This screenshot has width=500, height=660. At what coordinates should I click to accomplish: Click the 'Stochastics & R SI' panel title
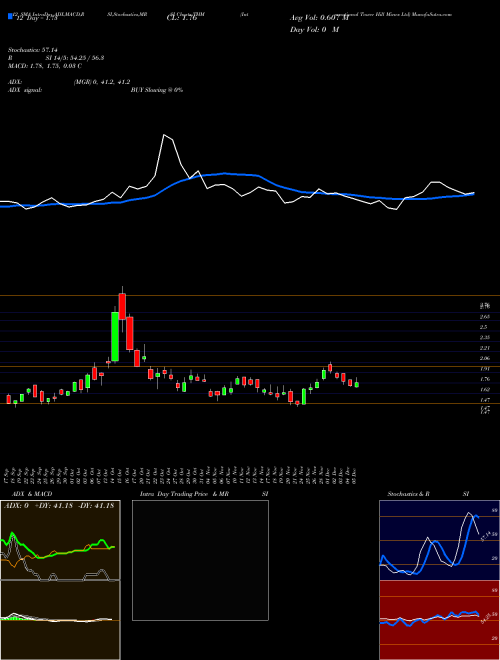coord(428,494)
